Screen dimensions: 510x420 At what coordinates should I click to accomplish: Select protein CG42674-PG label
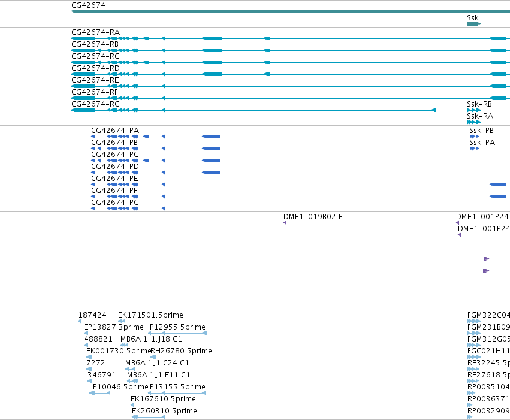coord(115,203)
